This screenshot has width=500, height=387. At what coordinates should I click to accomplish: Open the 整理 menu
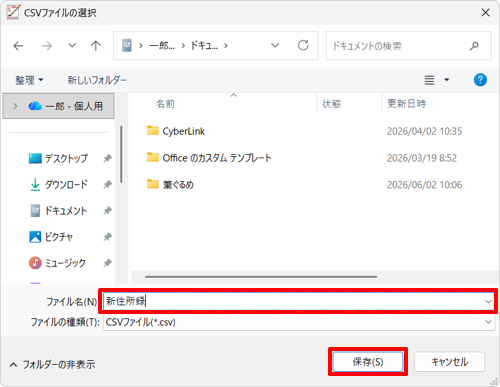click(29, 80)
